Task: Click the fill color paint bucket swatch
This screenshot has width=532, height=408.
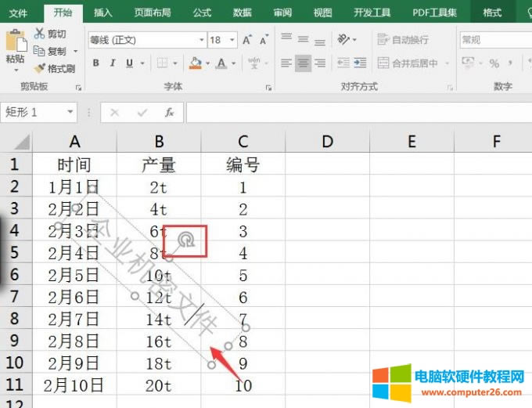Action: point(195,63)
